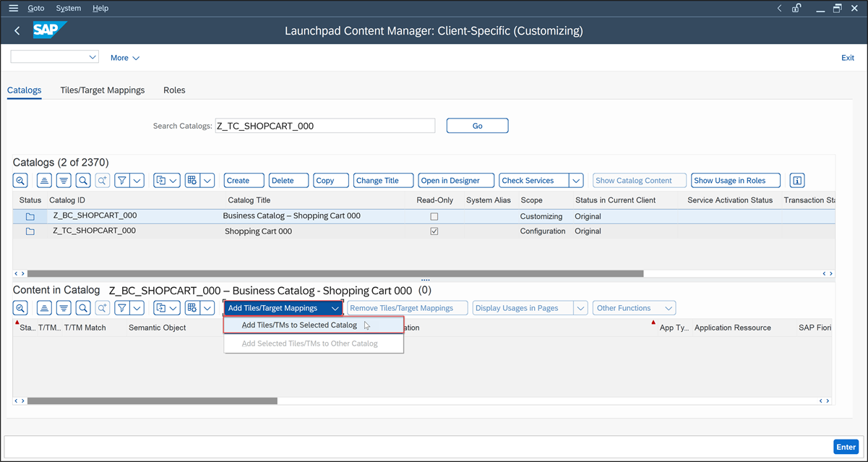Select the Shopping Cart 000 catalog title cell
Image resolution: width=868 pixels, height=462 pixels.
pos(258,231)
